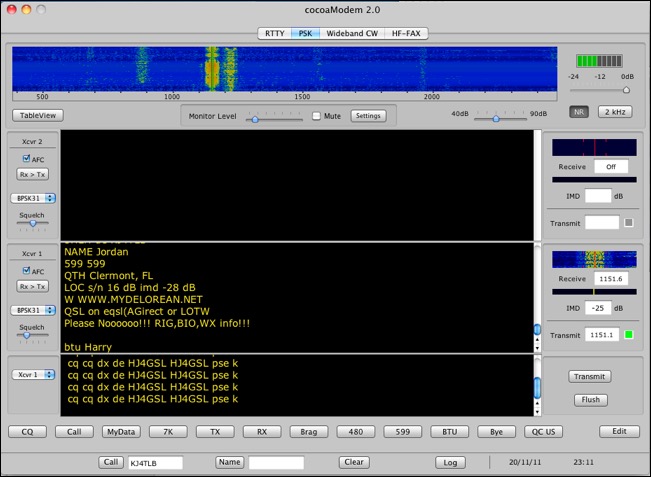
Task: Toggle the Mute checkbox
Action: tap(316, 116)
